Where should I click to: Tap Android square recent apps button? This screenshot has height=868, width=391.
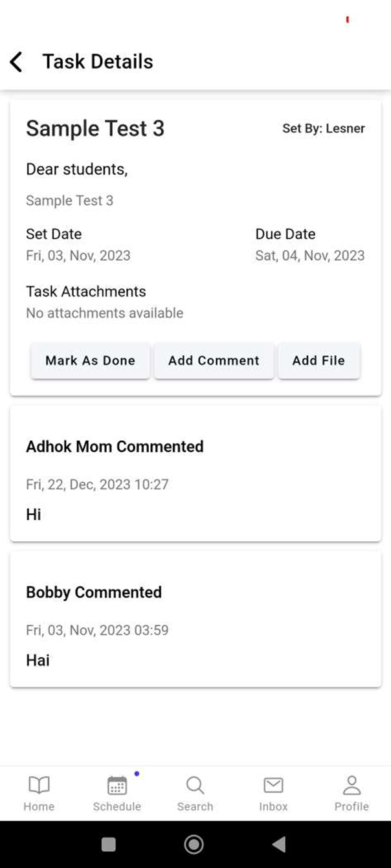pyautogui.click(x=109, y=844)
